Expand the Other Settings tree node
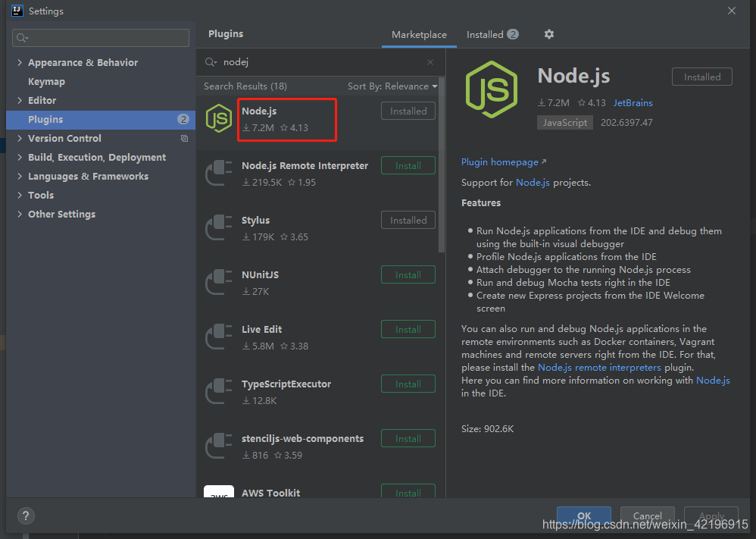 tap(20, 215)
